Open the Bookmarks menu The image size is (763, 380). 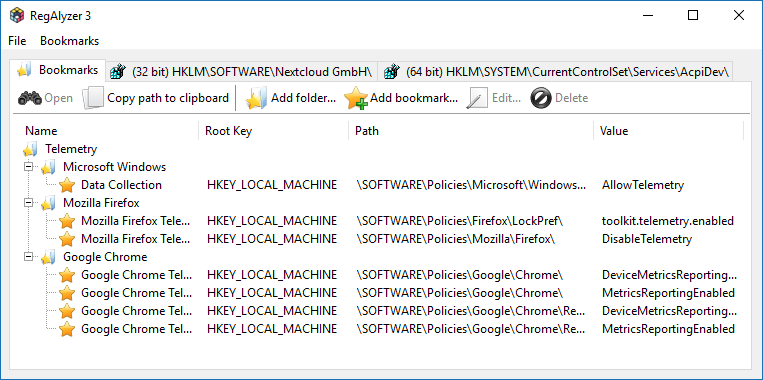click(70, 41)
